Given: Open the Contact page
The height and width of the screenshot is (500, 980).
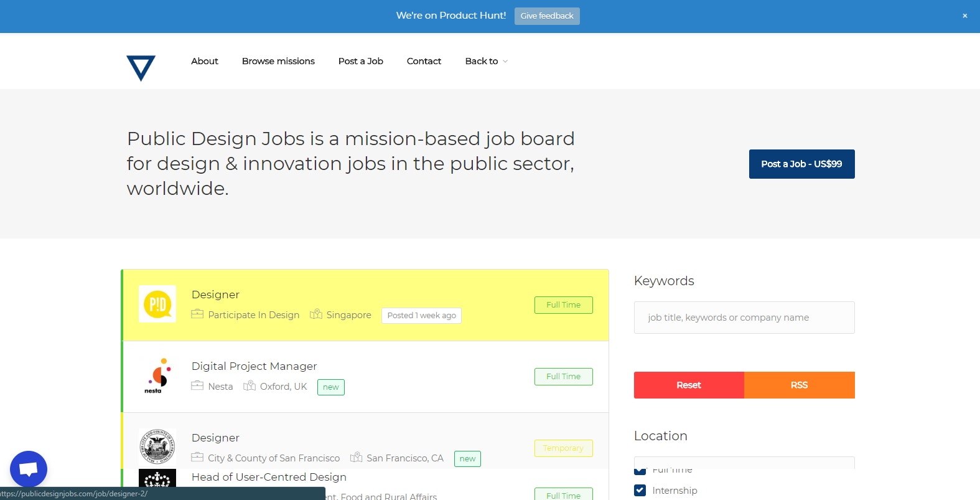Looking at the screenshot, I should point(424,61).
